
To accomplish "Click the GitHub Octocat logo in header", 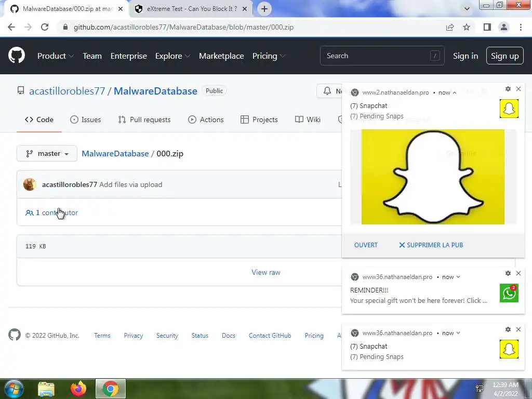I will [16, 55].
